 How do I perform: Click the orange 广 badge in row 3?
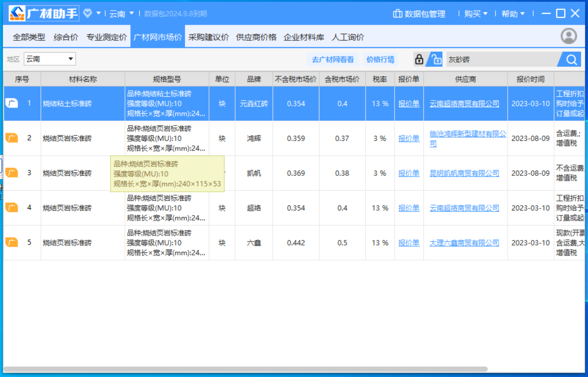(x=12, y=173)
